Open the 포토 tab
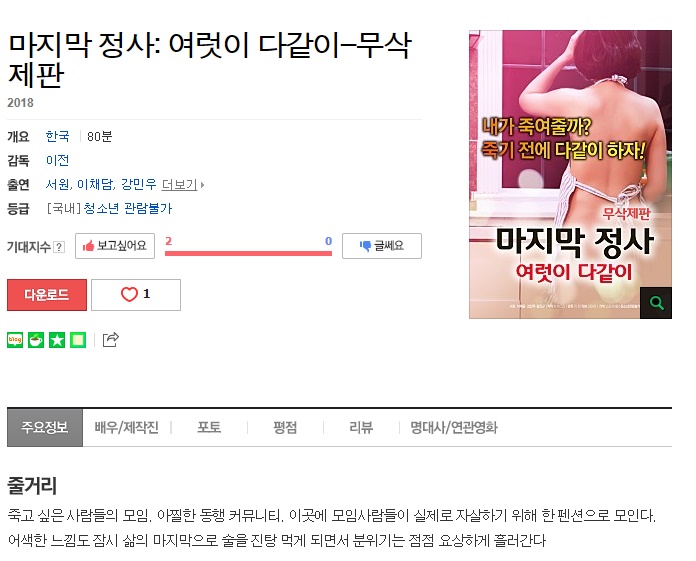Viewport: 696px width, 561px height. tap(209, 427)
